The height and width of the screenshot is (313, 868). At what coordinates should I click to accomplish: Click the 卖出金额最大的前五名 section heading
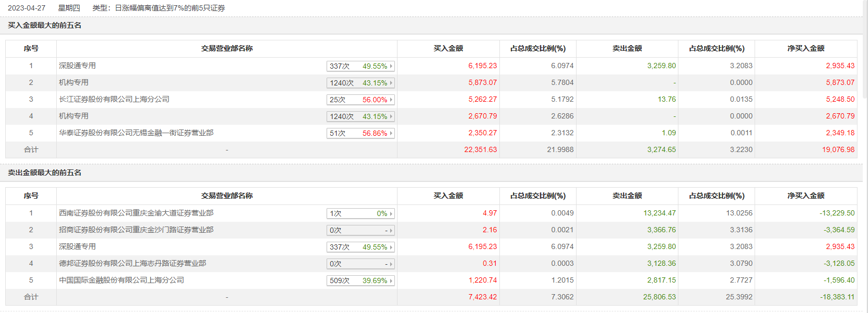click(45, 172)
